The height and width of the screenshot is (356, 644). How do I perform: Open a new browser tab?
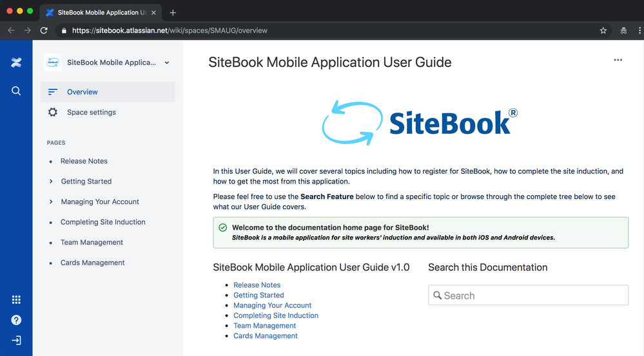[173, 13]
